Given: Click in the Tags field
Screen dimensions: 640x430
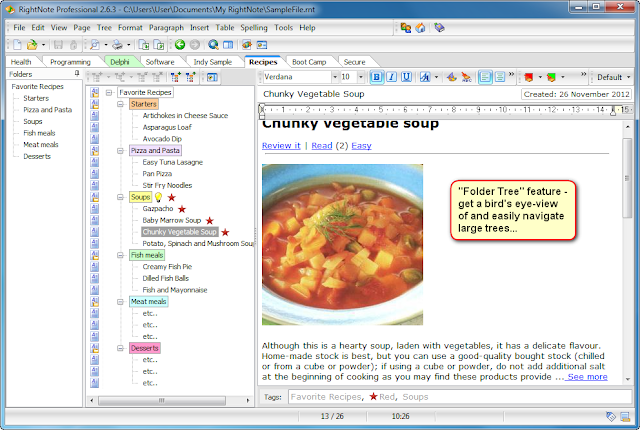Looking at the screenshot, I should [x=460, y=397].
